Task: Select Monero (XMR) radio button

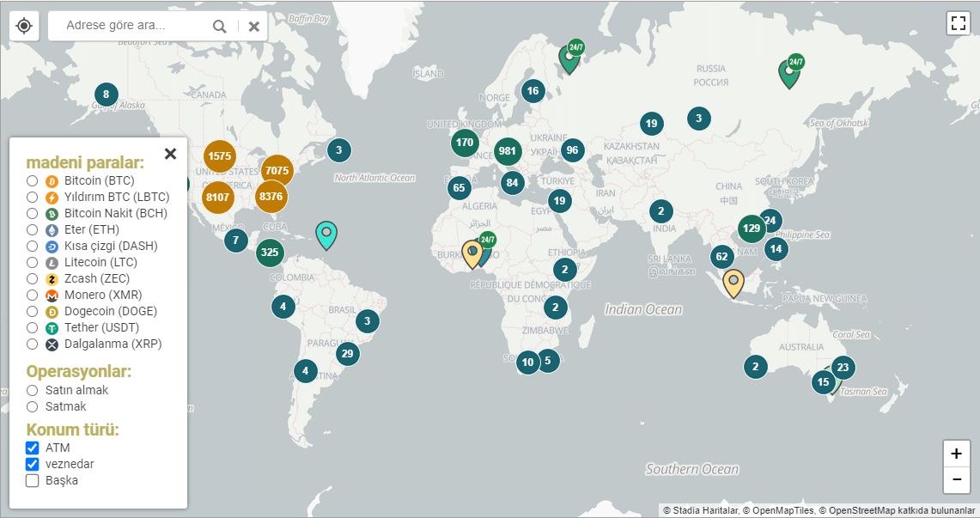Action: [x=32, y=295]
